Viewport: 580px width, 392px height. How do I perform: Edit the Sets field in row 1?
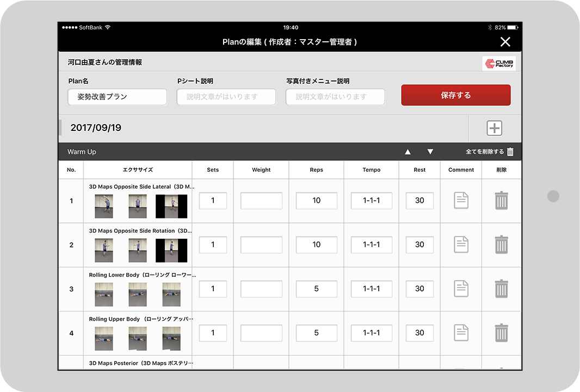[213, 201]
